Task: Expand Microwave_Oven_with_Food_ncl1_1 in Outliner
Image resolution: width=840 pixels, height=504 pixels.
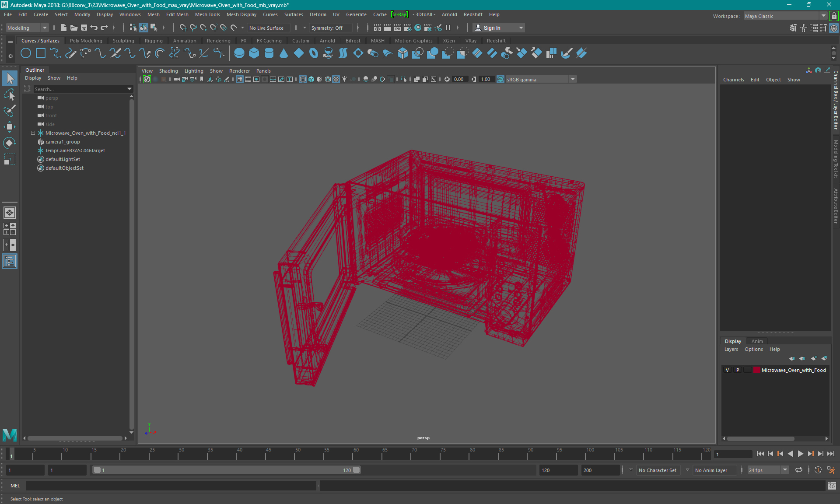Action: [x=33, y=133]
